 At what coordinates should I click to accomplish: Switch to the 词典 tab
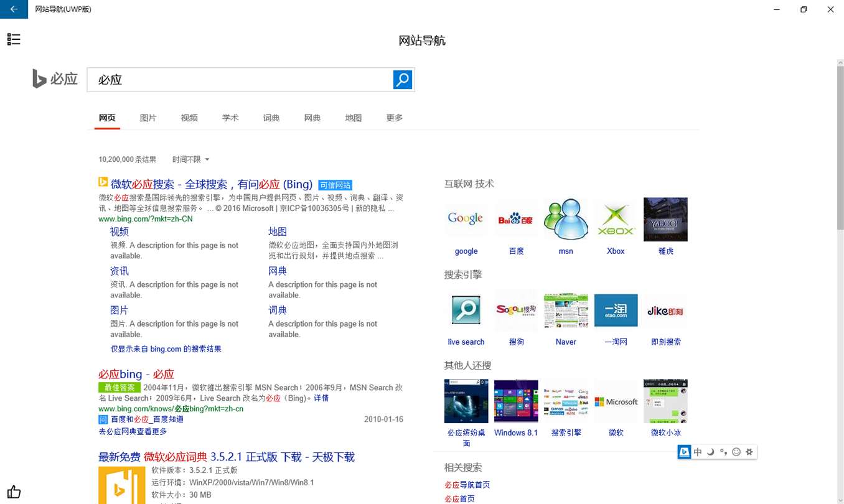coord(271,118)
